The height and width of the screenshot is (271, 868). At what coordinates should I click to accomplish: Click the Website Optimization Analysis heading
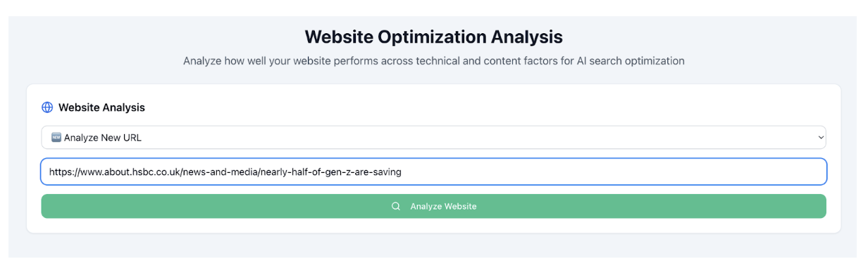pyautogui.click(x=433, y=37)
